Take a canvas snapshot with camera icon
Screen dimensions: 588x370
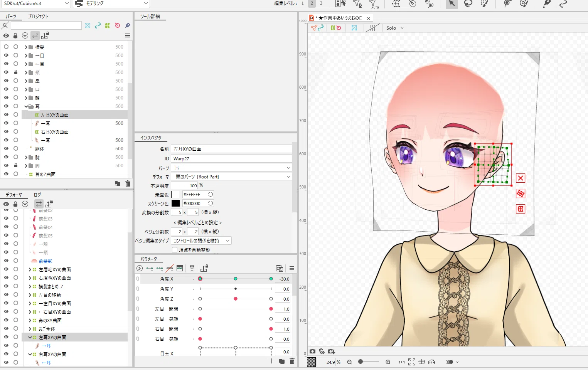(313, 351)
